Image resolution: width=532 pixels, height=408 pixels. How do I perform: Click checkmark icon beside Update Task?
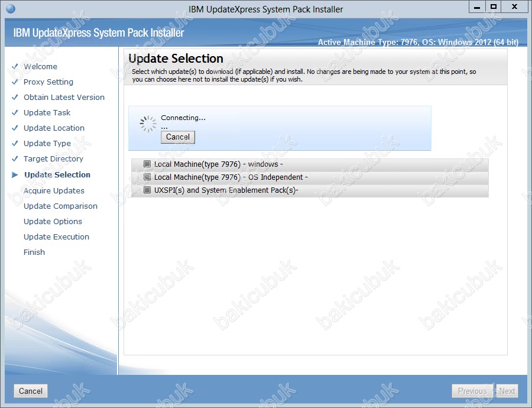tap(15, 113)
